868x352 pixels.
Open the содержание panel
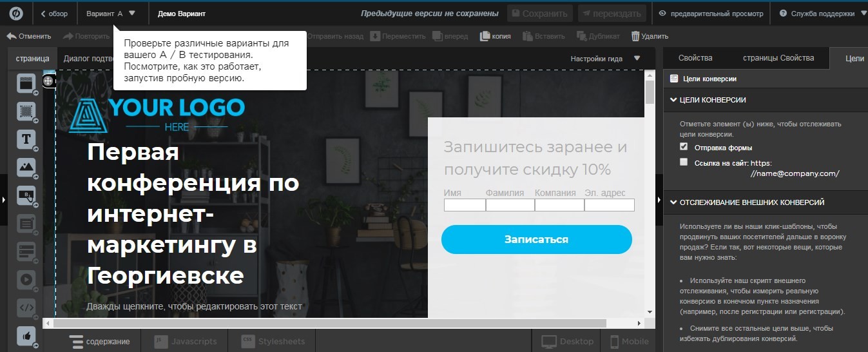100,341
